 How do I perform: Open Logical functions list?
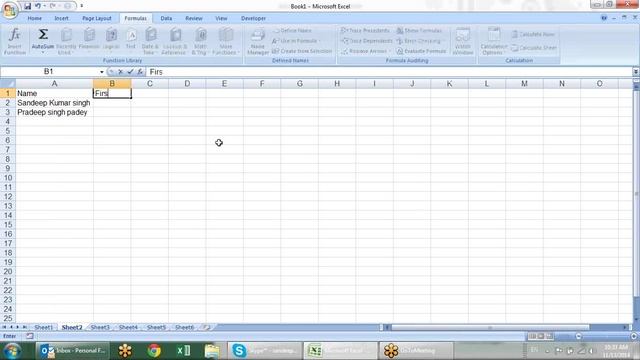coord(111,41)
